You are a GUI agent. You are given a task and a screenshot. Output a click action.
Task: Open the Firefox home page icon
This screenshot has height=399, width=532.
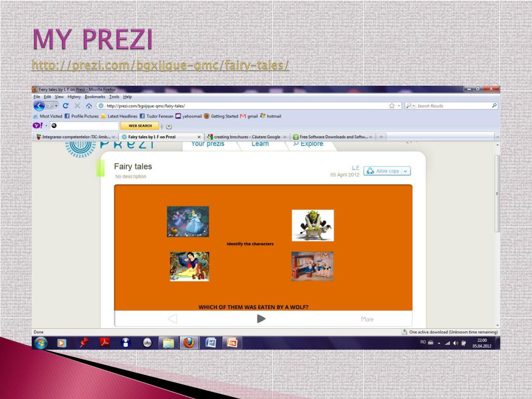[89, 106]
